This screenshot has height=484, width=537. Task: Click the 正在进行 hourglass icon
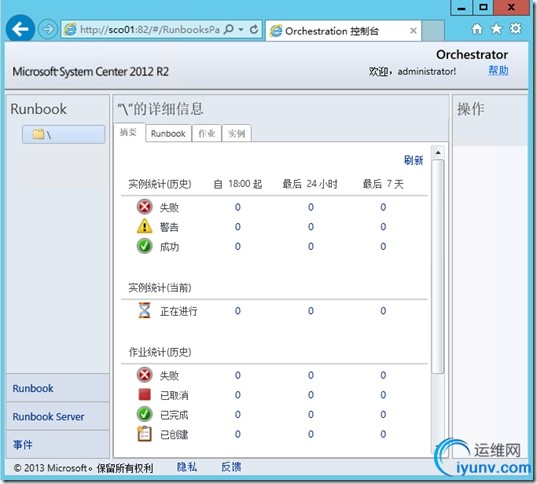(145, 310)
